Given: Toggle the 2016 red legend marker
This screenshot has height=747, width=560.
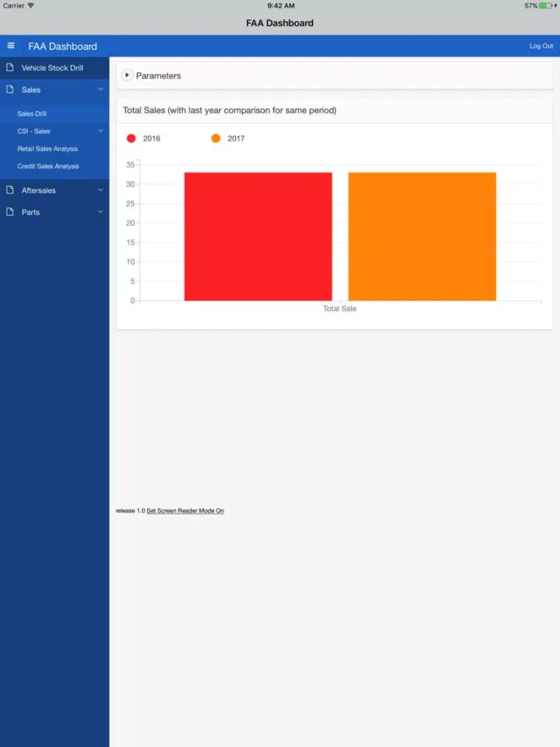Looking at the screenshot, I should tap(131, 138).
